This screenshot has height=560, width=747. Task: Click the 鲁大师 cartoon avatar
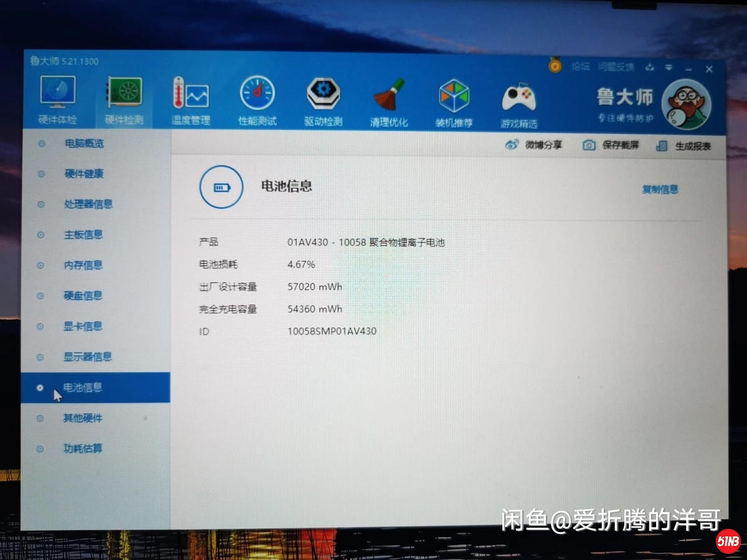(685, 105)
